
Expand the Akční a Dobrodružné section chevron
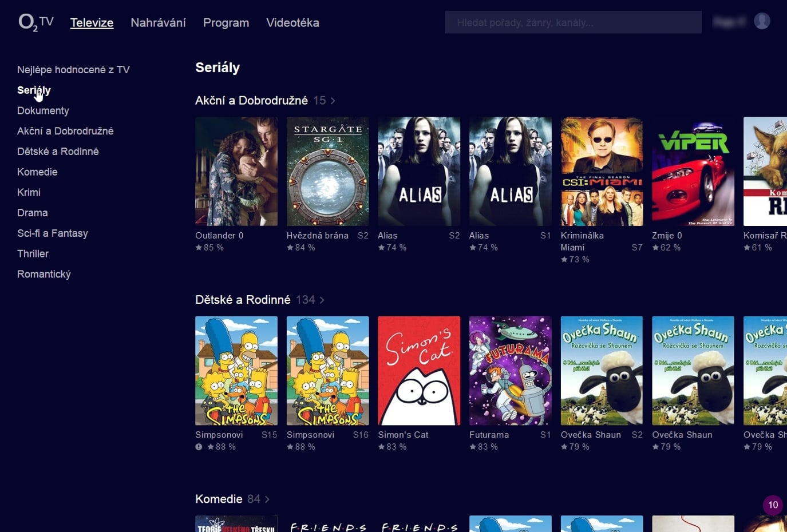[x=333, y=101]
